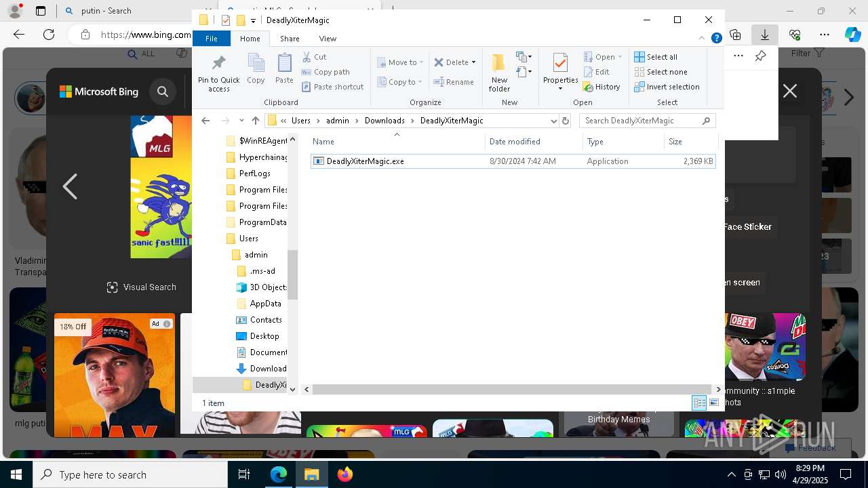
Task: Click previous image arrow in Bing
Action: 70,186
